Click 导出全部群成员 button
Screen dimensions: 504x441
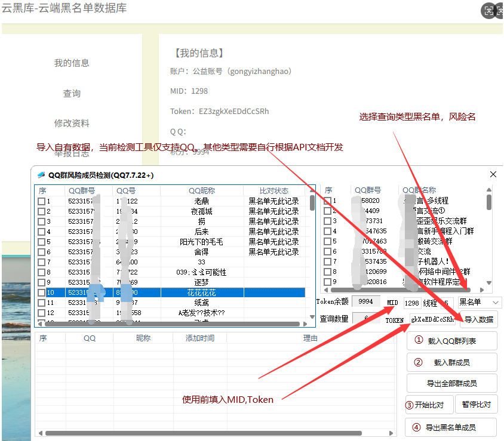tap(452, 384)
